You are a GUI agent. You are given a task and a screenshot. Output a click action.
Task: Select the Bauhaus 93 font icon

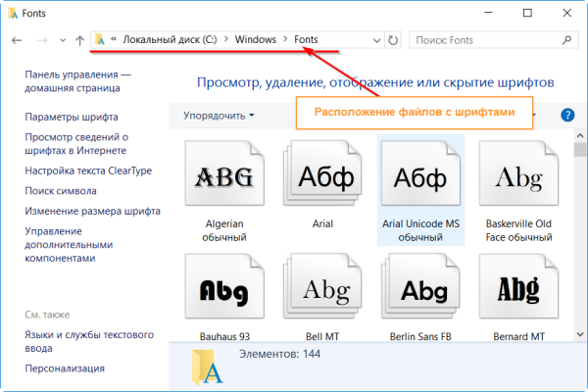(224, 286)
